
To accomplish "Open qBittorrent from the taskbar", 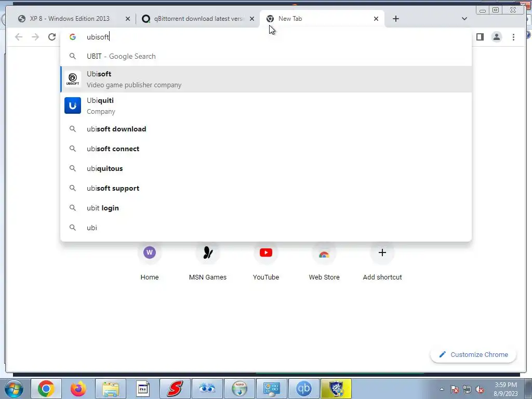I will coord(304,389).
